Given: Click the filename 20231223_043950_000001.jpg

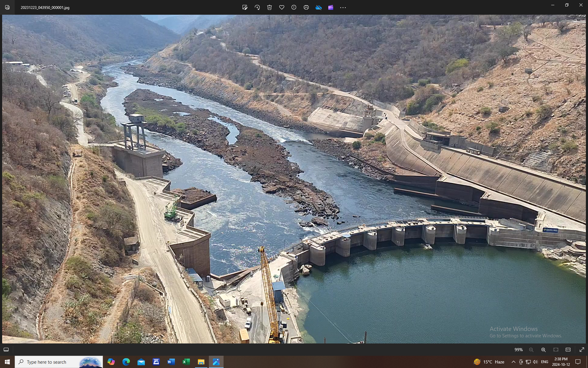Looking at the screenshot, I should pos(45,7).
